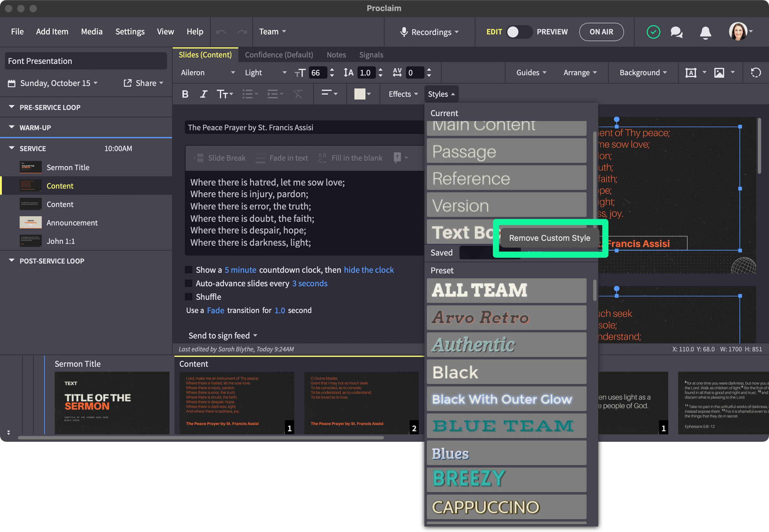Switch to the Signals tab
Viewport: 769px width, 532px height.
click(371, 55)
